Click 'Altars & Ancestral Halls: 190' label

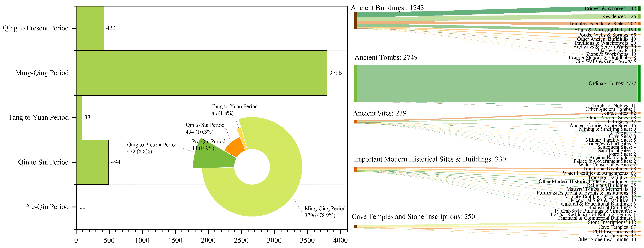point(605,30)
